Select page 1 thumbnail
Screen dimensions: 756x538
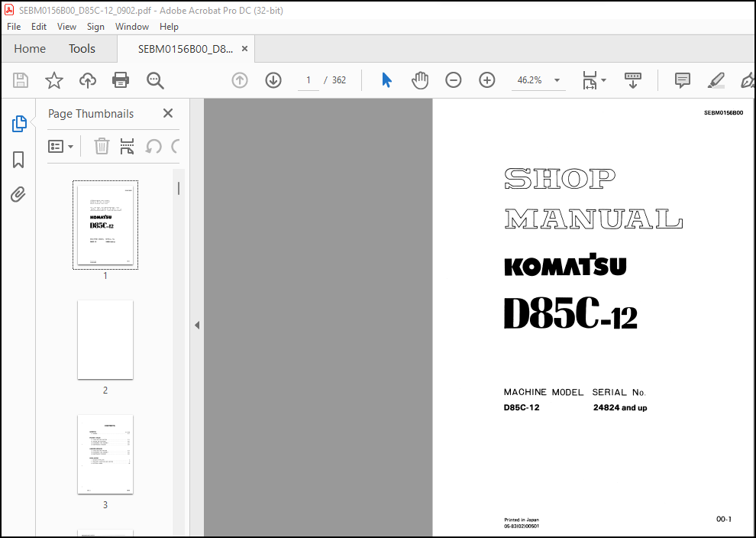click(x=105, y=225)
